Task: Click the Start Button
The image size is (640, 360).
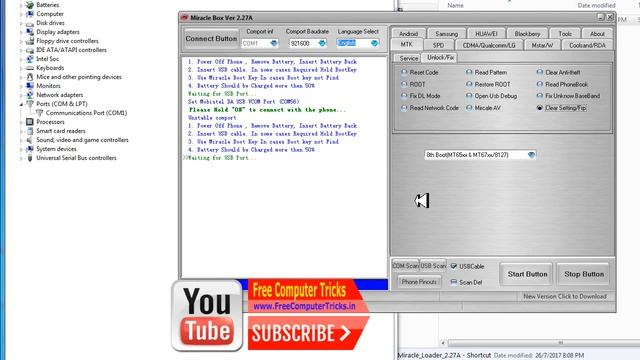Action: click(x=527, y=274)
